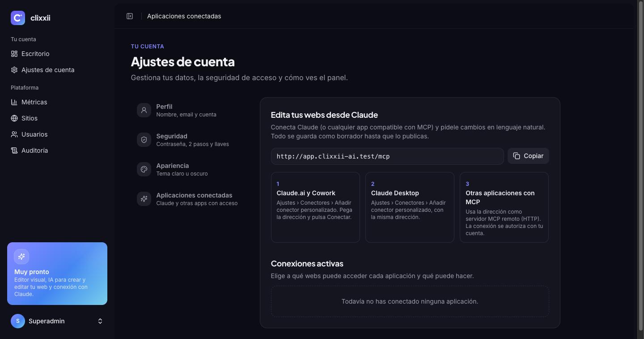Click the Otras aplicaciones con MCP card
This screenshot has width=644, height=339.
coord(504,207)
